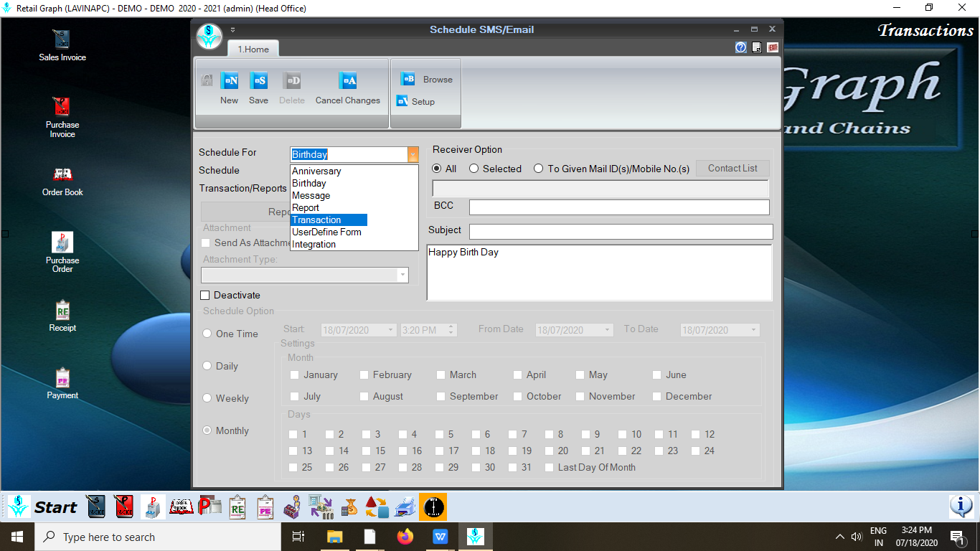Open the Start date dropdown
The height and width of the screenshot is (551, 980).
coord(391,330)
